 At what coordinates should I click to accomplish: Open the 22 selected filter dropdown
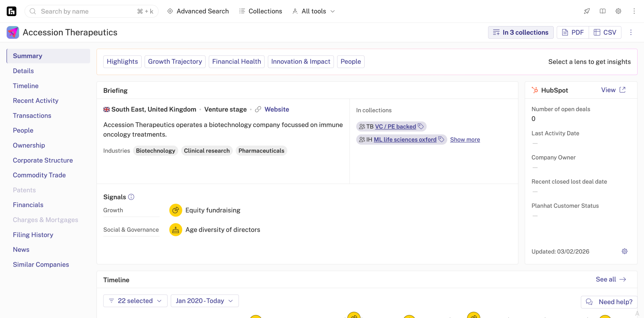[135, 301]
